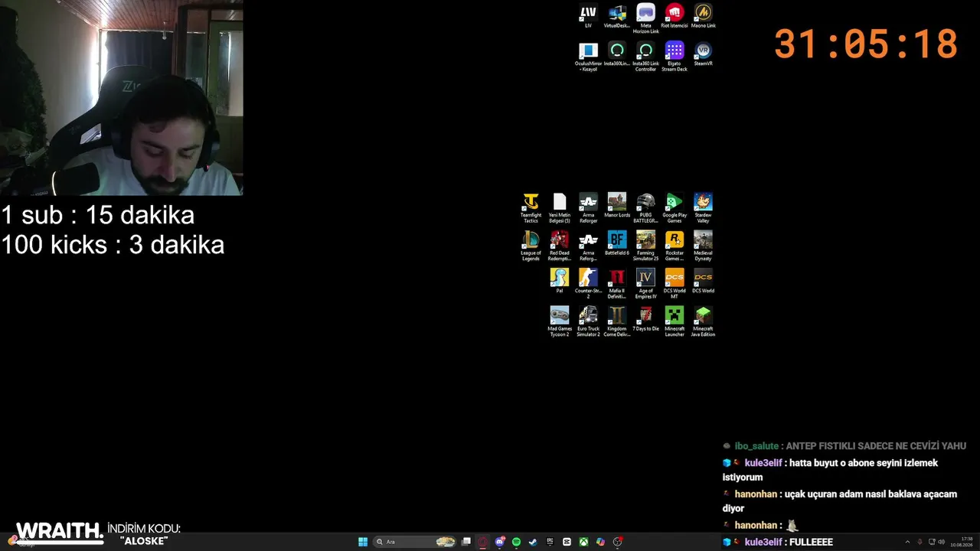Click kule3elif's "hatta buyut o abone" message

pos(830,470)
